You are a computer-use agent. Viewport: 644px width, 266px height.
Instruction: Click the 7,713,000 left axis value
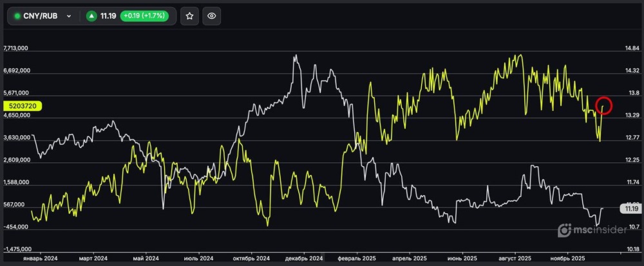click(x=15, y=48)
